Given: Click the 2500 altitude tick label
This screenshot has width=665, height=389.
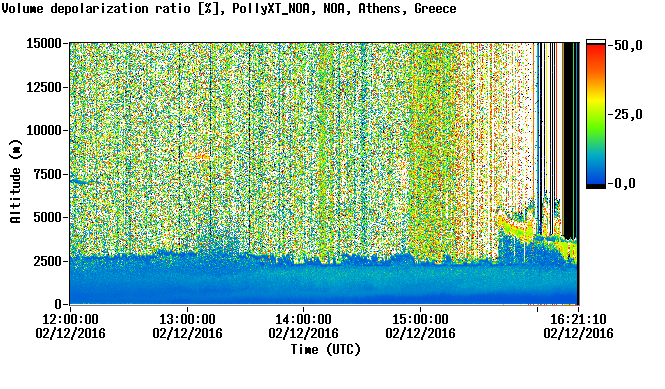Looking at the screenshot, I should (x=48, y=261).
